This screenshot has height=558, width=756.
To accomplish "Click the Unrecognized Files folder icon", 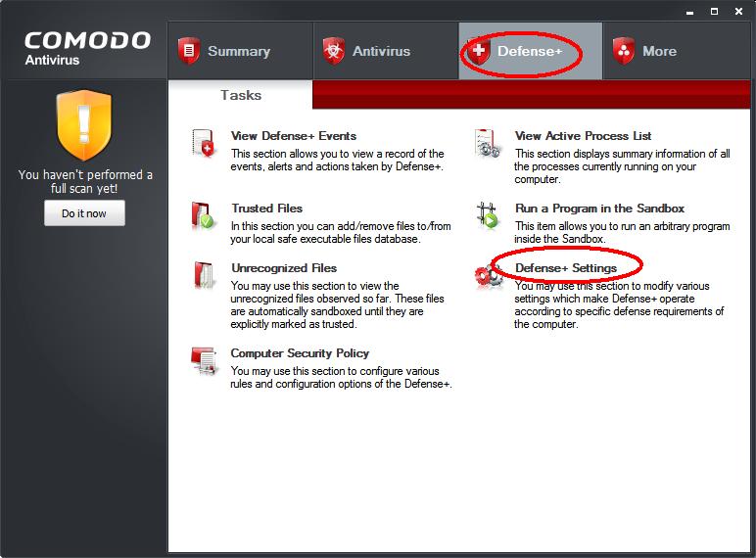I will point(204,276).
